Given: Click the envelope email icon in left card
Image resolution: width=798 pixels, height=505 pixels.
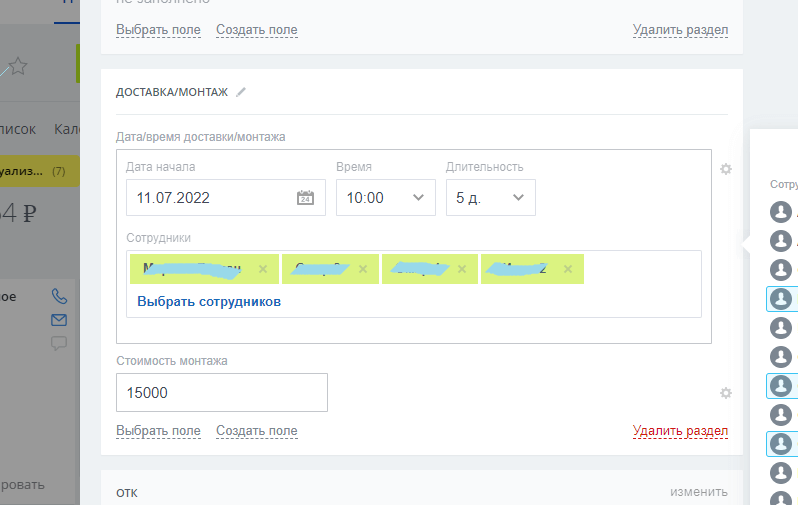Looking at the screenshot, I should click(x=59, y=320).
